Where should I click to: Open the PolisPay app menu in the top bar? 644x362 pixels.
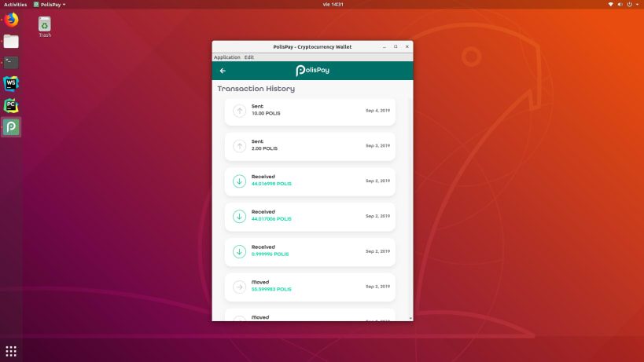[x=50, y=5]
